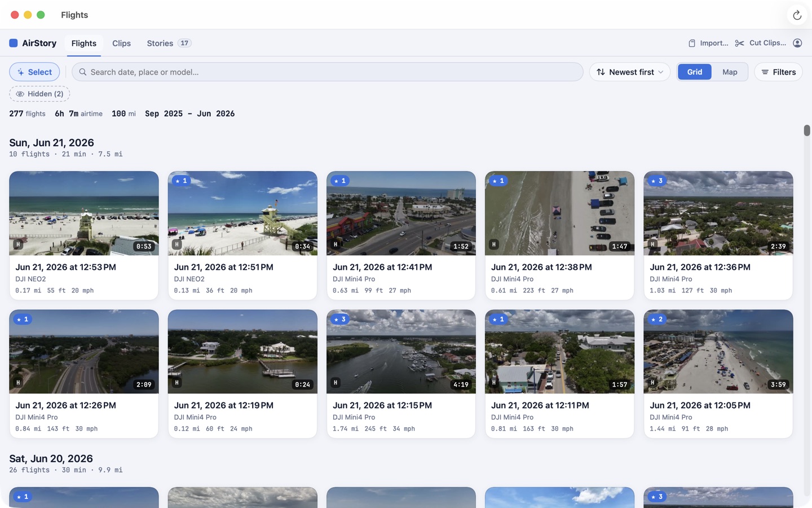Viewport: 812px width, 508px height.
Task: Click star badge on 12:51 PM flight
Action: [181, 181]
